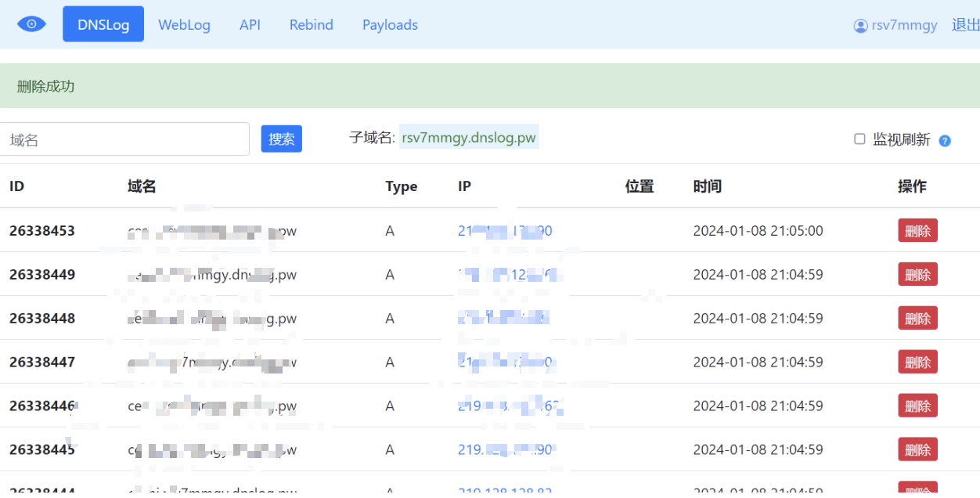The height and width of the screenshot is (498, 980).
Task: Select the Rebind tab
Action: 312,24
